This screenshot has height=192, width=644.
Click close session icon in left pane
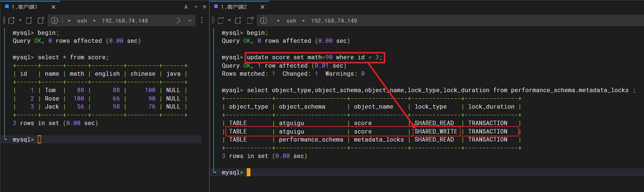29,20
